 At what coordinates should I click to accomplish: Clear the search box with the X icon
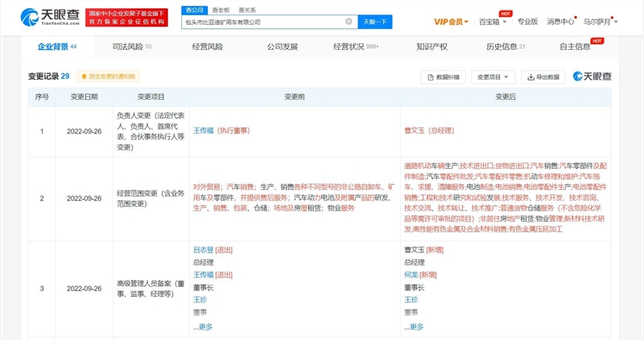(349, 22)
